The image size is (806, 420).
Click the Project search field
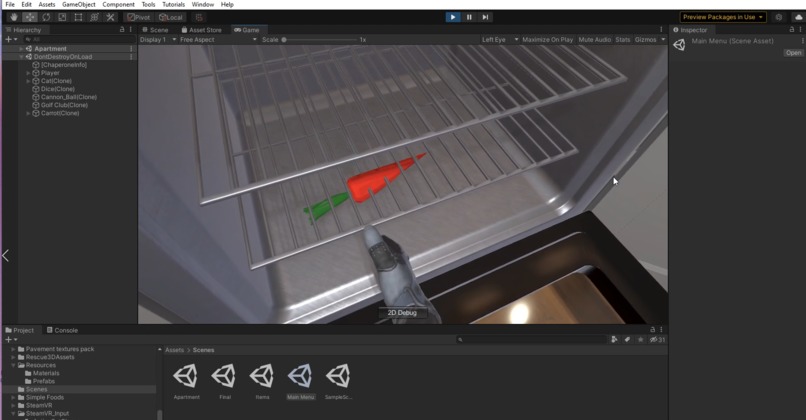(532, 339)
